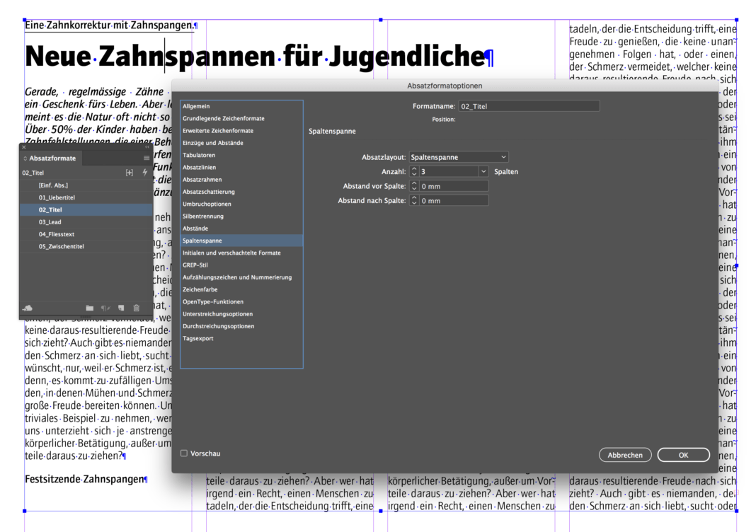The height and width of the screenshot is (532, 756).
Task: Open the Absatzformate panel flyout menu
Action: tap(147, 158)
